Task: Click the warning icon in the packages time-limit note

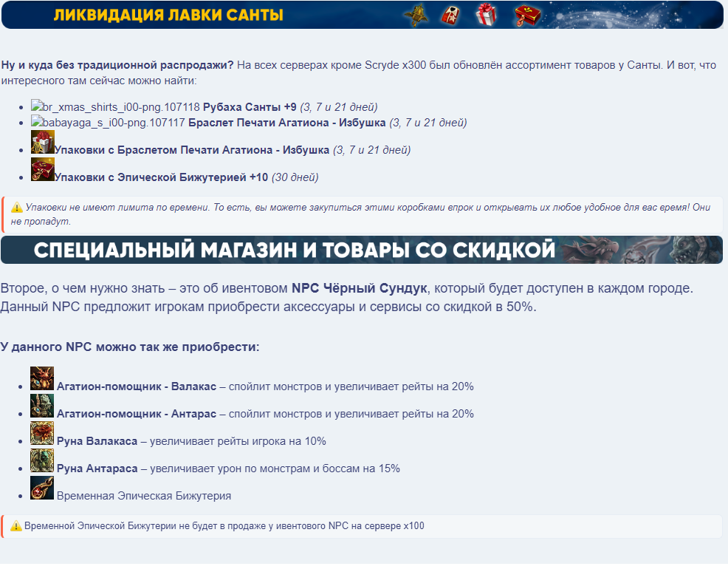Action: (16, 208)
